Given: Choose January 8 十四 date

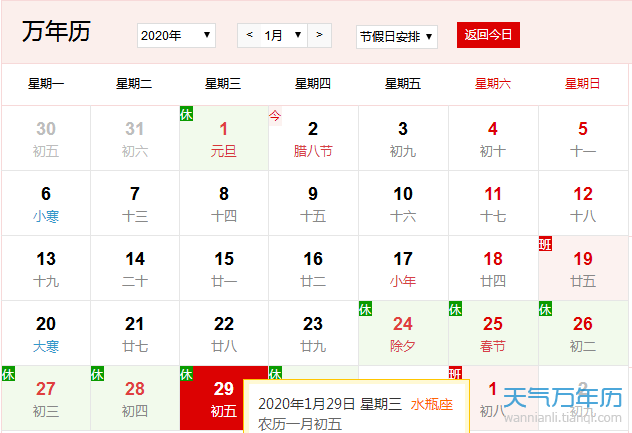Looking at the screenshot, I should pos(224,204).
